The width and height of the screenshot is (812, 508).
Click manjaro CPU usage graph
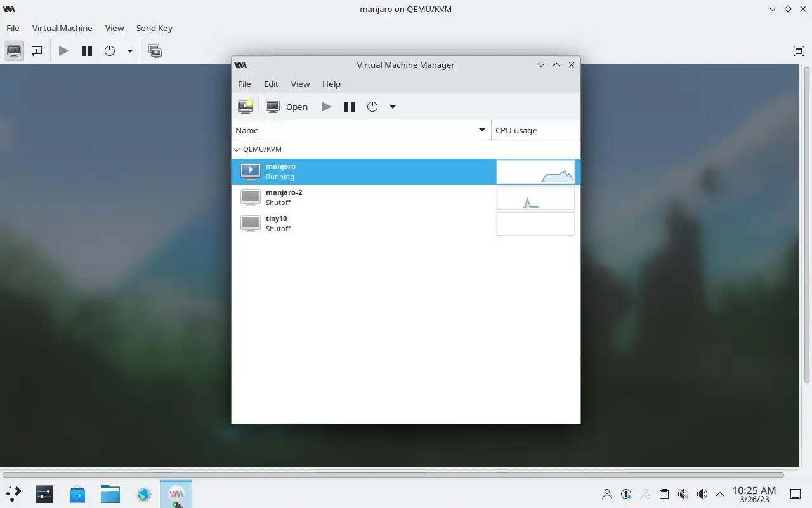click(x=535, y=171)
